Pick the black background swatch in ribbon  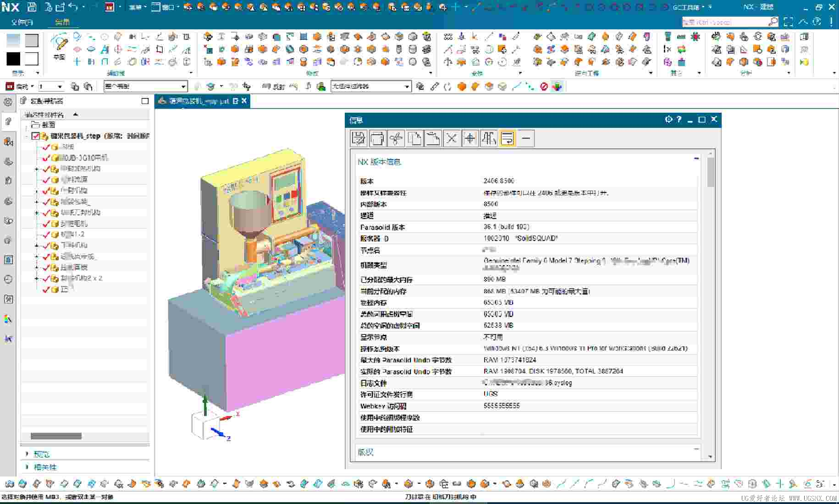tap(13, 59)
